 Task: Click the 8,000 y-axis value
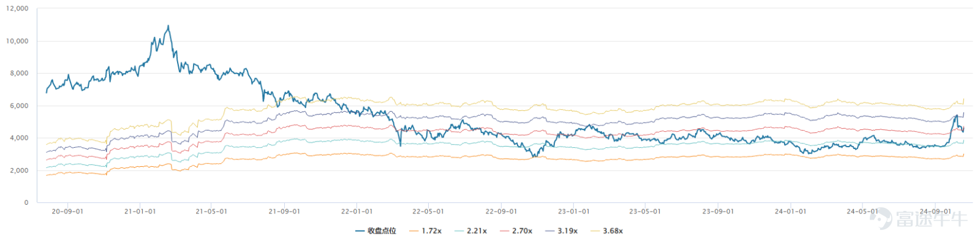tap(19, 73)
